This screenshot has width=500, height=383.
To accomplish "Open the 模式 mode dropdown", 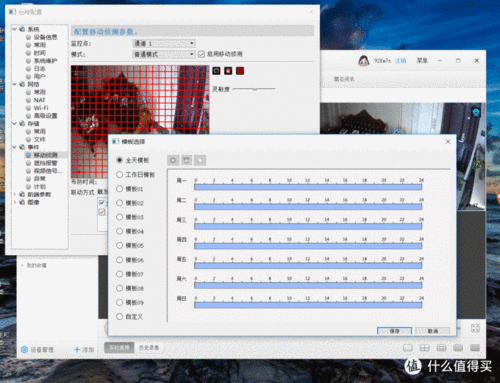I will 164,54.
